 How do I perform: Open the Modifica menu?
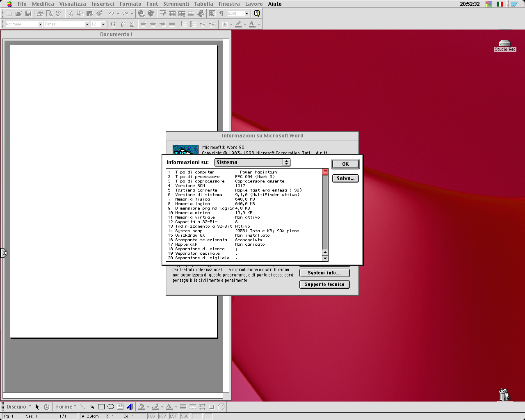(43, 4)
